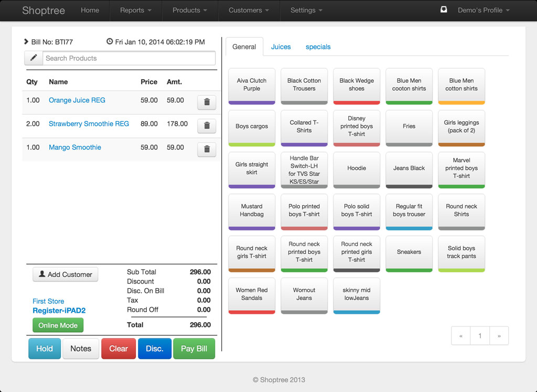Screen dimensions: 537x392
Task: Add Girls straight skirt product
Action: 252,170
